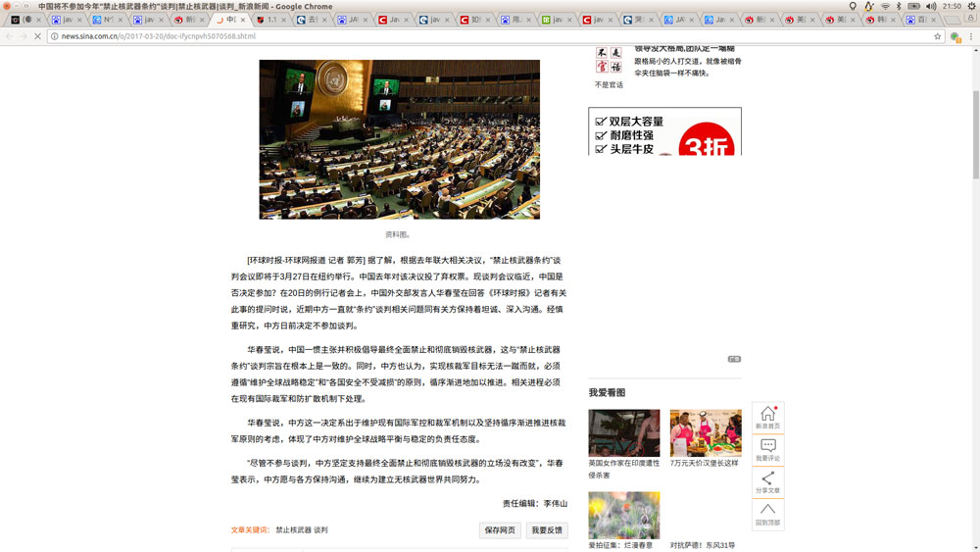Screen dimensions: 980x552
Task: Close the active loading tab
Action: point(243,20)
